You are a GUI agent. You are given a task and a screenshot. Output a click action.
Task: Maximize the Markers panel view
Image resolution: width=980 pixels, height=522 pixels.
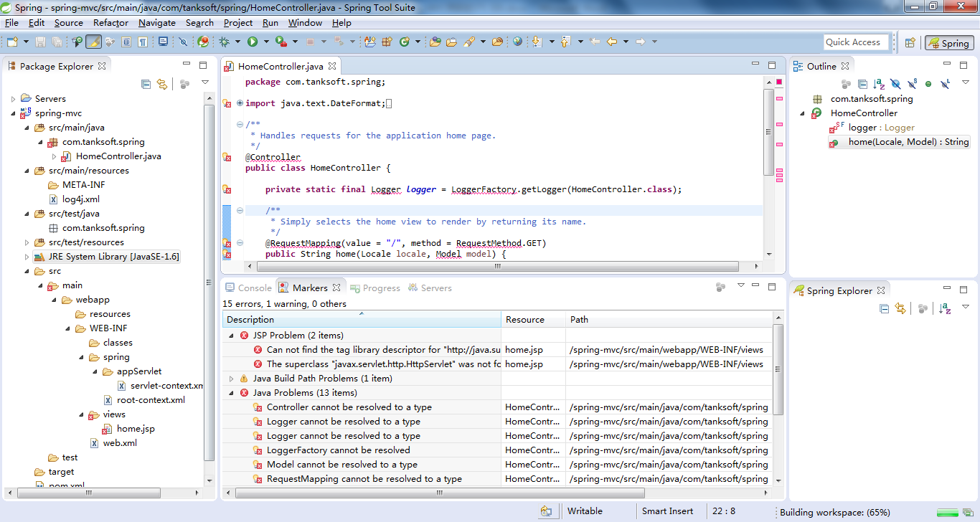click(x=772, y=287)
